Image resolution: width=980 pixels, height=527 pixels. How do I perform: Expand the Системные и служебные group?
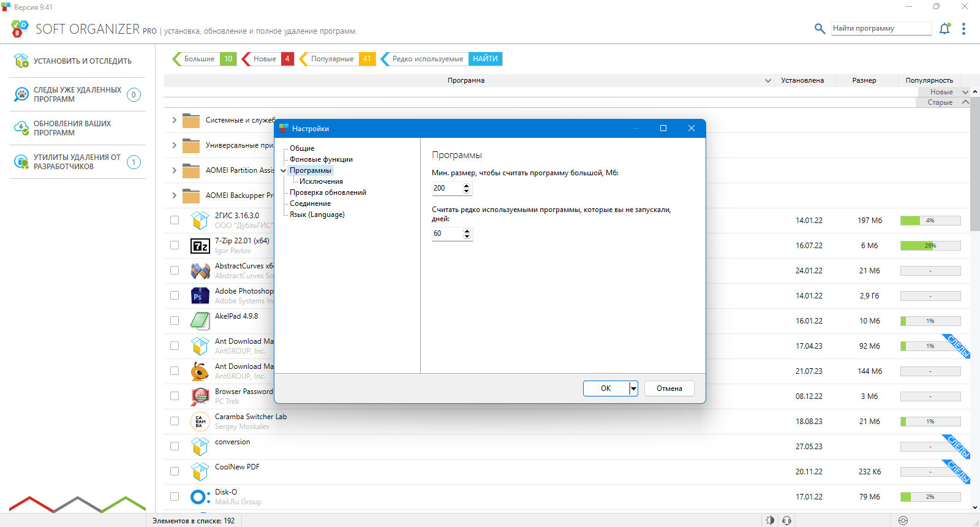pos(174,120)
